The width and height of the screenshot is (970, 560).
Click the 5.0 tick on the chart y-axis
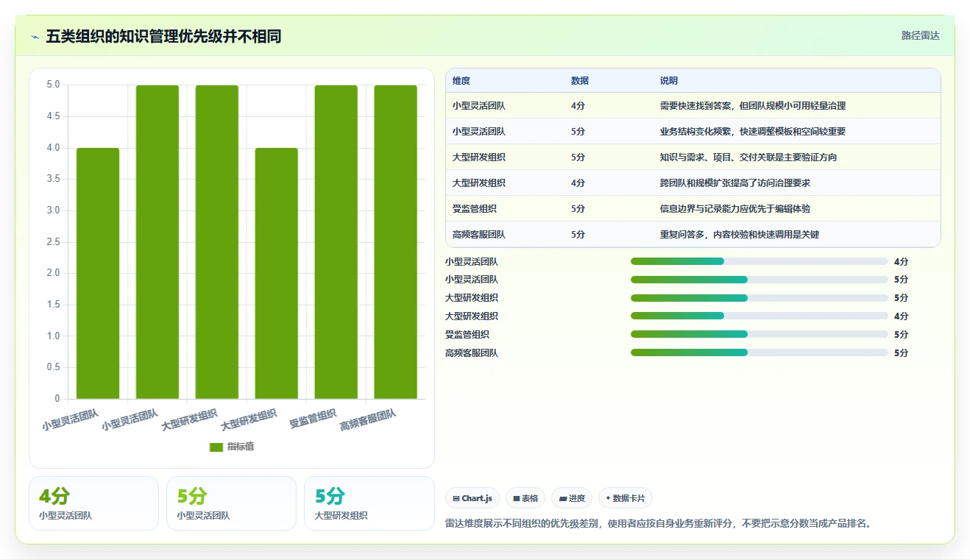tap(53, 85)
